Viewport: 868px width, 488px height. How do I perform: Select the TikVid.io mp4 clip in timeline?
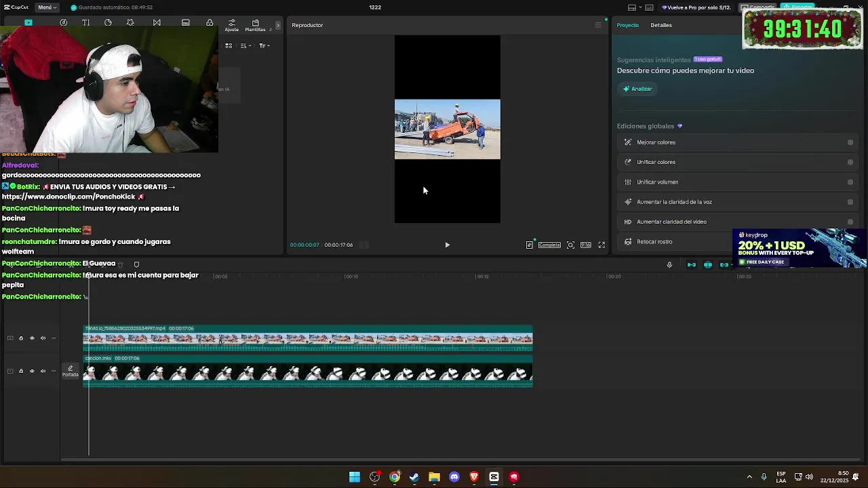tap(308, 338)
